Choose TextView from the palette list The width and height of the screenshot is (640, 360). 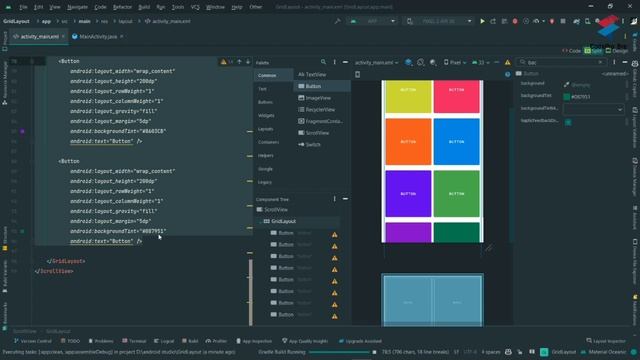pos(312,75)
